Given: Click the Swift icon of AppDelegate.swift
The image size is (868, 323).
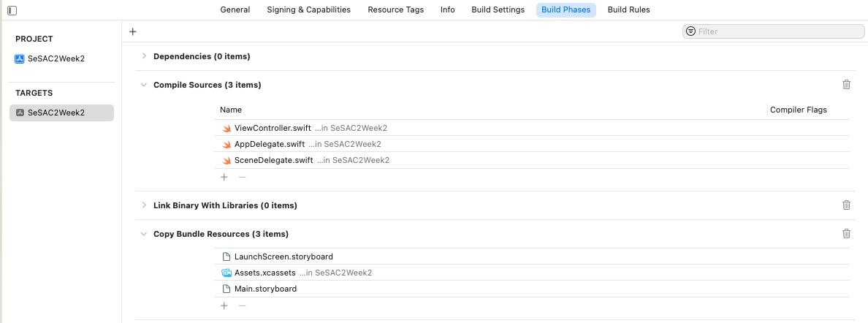Looking at the screenshot, I should coord(226,144).
